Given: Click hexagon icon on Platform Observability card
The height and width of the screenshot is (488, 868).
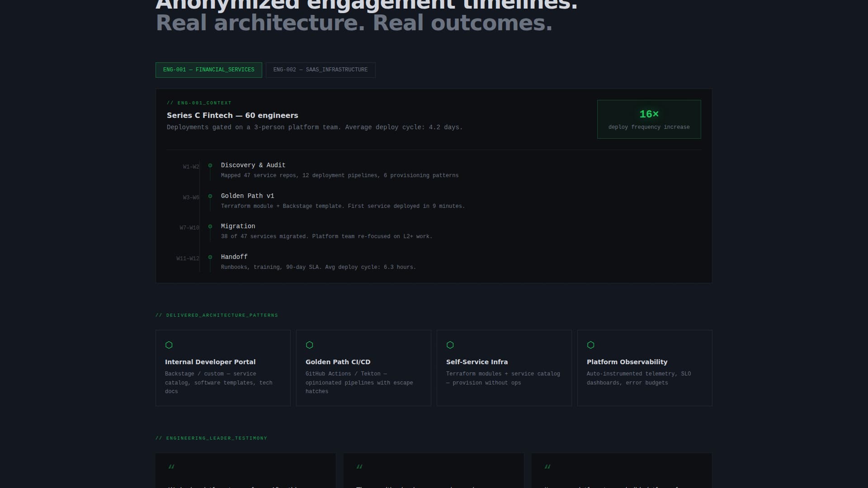Looking at the screenshot, I should (x=591, y=345).
